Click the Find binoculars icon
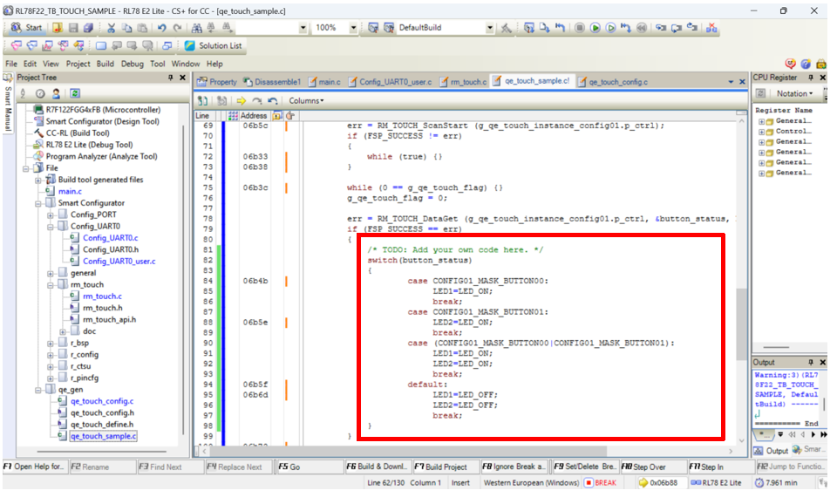The height and width of the screenshot is (504, 837). [x=198, y=28]
